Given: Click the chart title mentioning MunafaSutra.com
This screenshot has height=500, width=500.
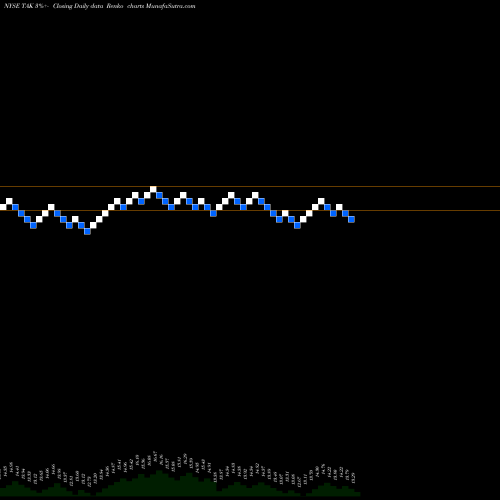Looking at the screenshot, I should [100, 6].
